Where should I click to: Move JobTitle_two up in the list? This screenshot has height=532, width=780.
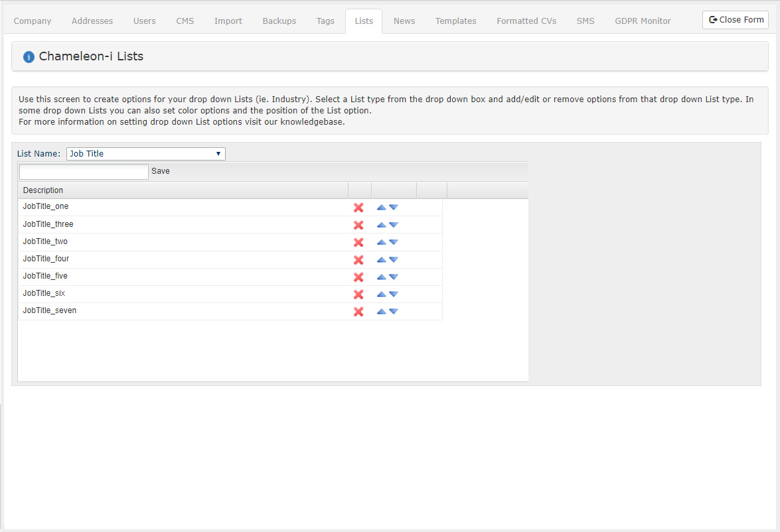pyautogui.click(x=382, y=242)
